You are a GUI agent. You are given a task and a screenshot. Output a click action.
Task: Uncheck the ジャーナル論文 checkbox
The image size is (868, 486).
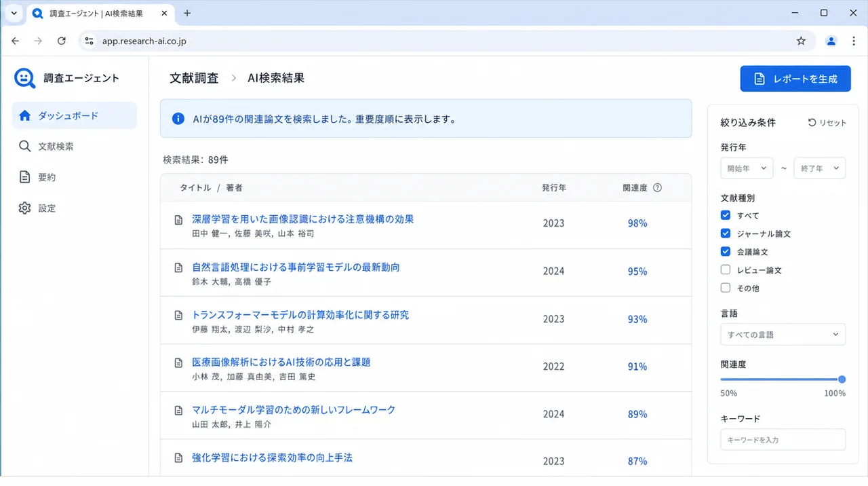(726, 233)
